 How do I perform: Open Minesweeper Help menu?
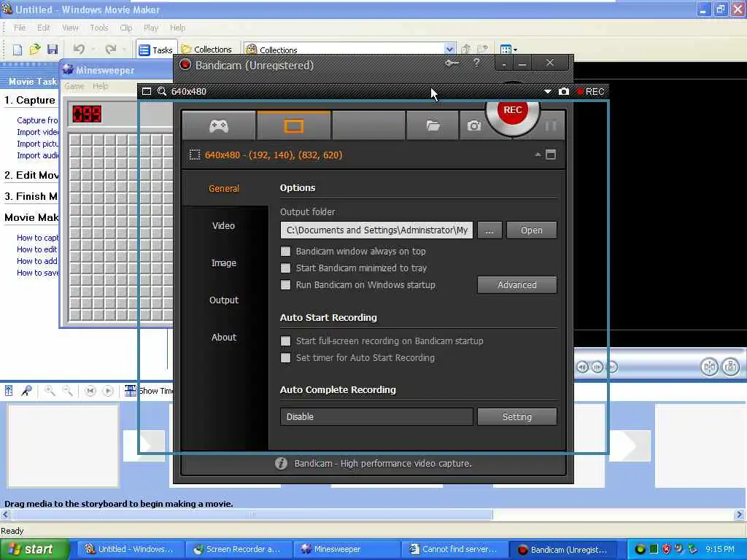coord(101,86)
